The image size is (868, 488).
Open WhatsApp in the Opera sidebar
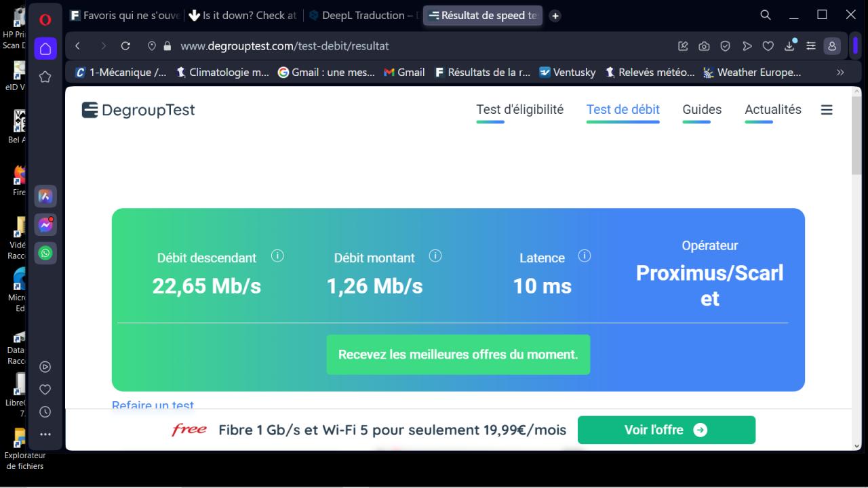(45, 253)
